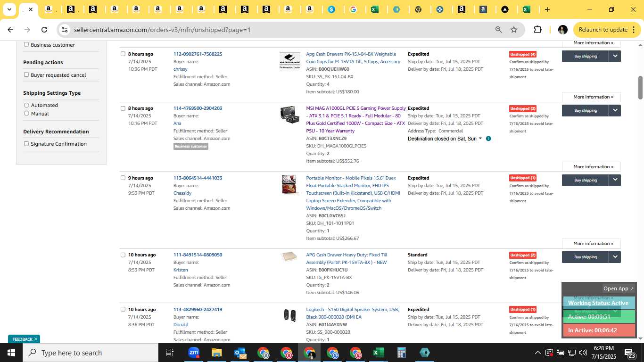Tick the Business customer filter checkbox

coord(26,44)
